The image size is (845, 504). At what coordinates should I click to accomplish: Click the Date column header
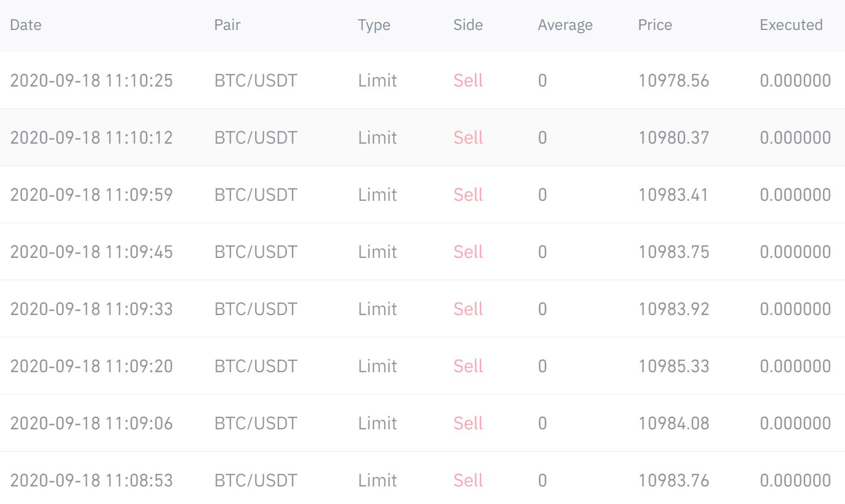pyautogui.click(x=25, y=25)
